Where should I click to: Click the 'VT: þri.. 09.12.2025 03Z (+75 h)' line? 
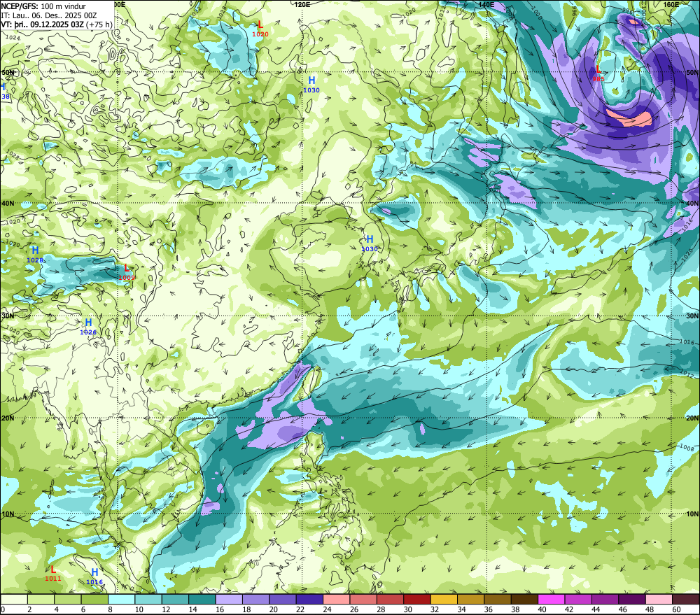point(57,24)
